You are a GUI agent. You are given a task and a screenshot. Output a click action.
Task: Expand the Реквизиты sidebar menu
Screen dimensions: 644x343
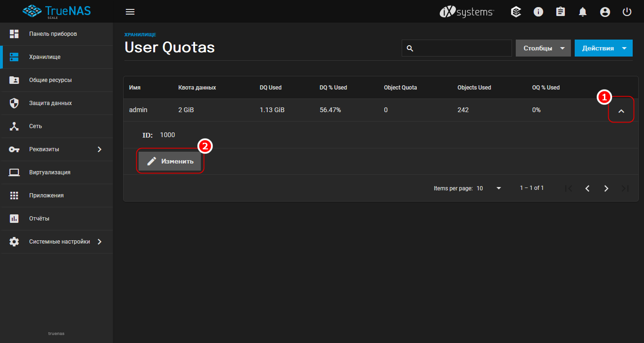[57, 149]
